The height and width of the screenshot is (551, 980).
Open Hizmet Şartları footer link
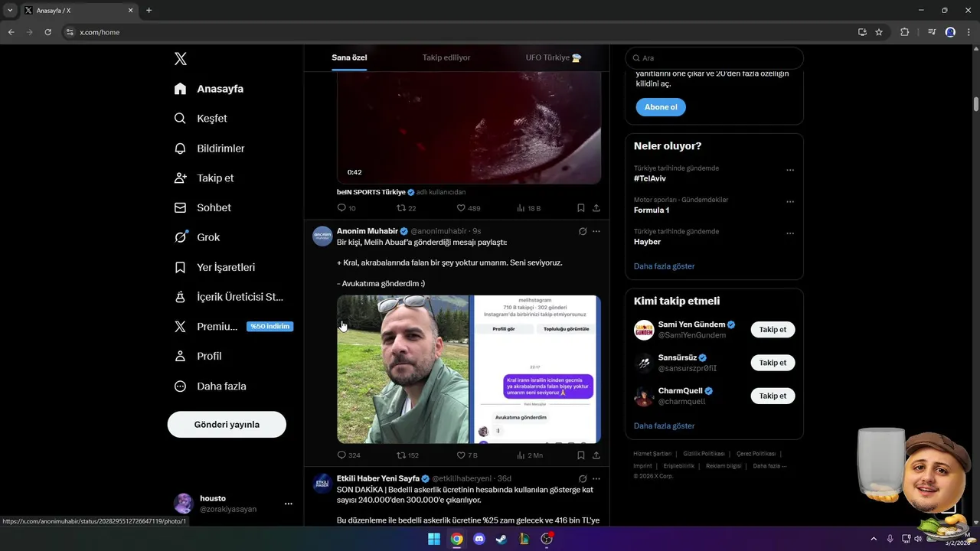[652, 454]
